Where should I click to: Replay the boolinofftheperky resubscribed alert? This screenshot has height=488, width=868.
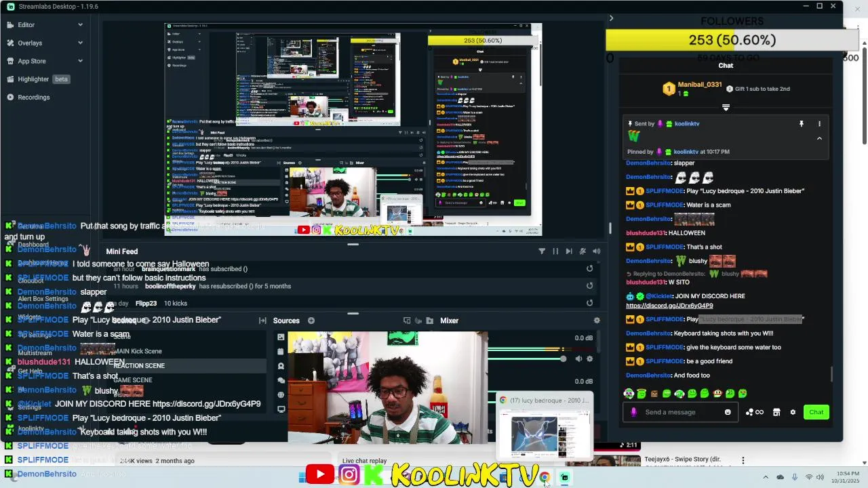click(x=589, y=286)
